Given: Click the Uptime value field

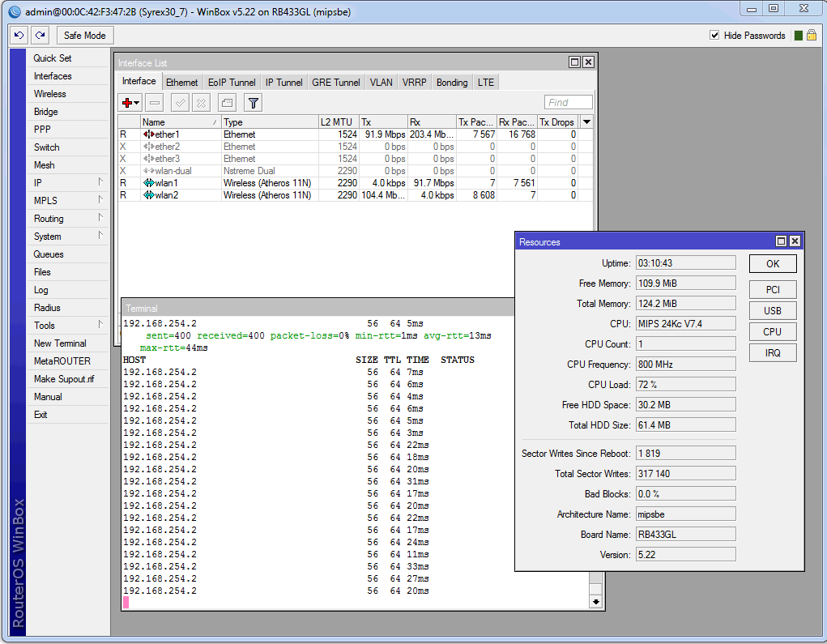Looking at the screenshot, I should pos(685,263).
